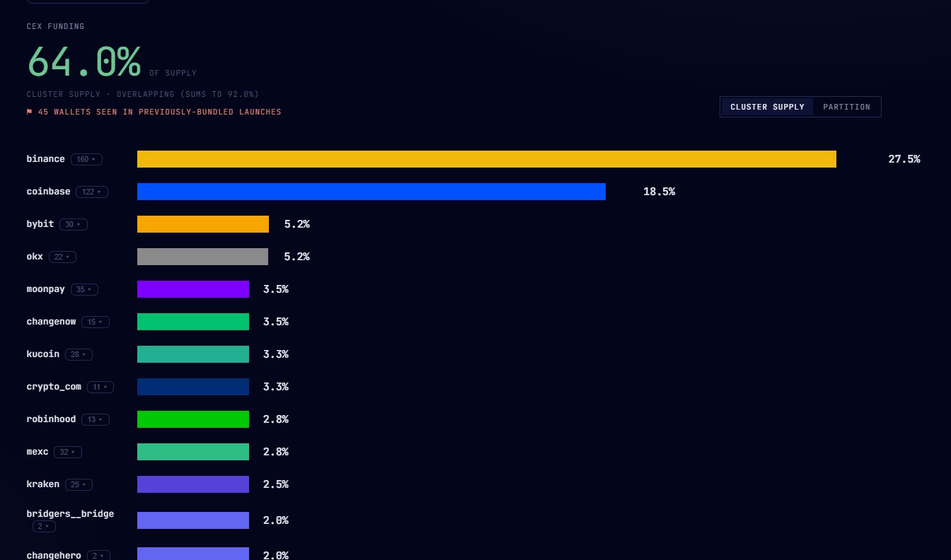Select the kraken row label

pyautogui.click(x=43, y=484)
